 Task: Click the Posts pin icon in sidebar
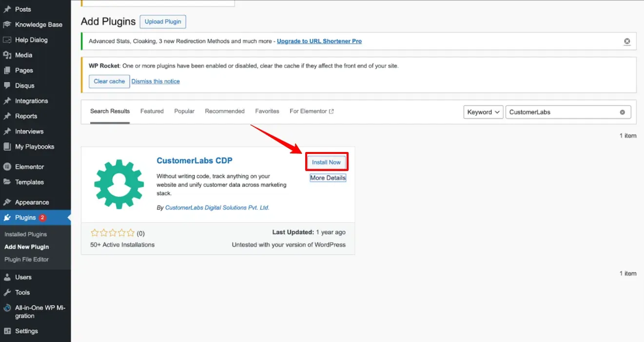tap(7, 9)
